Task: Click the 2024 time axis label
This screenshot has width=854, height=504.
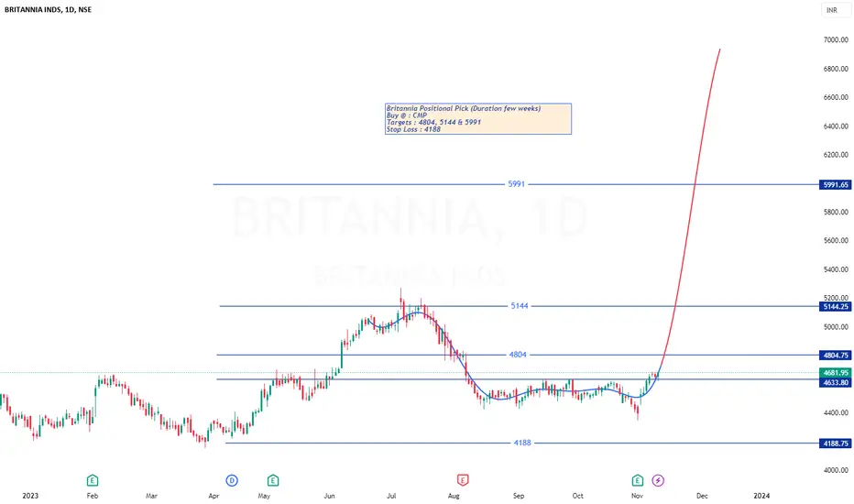Action: [761, 495]
